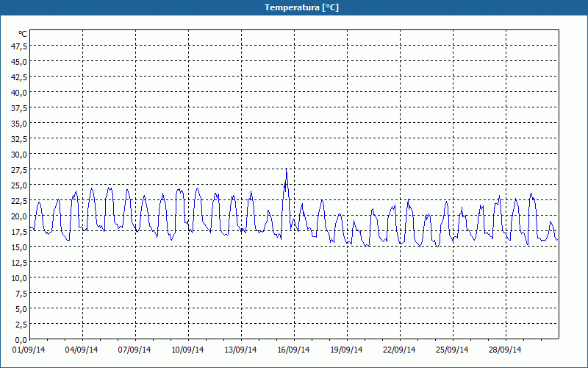Select the 10,0 y-axis value
This screenshot has width=588, height=368.
[x=19, y=278]
